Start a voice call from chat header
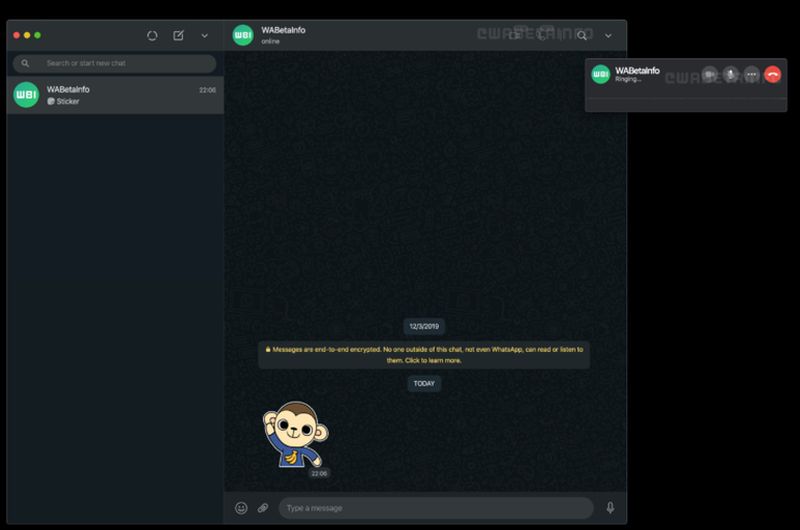Viewport: 800px width, 530px height. (543, 35)
